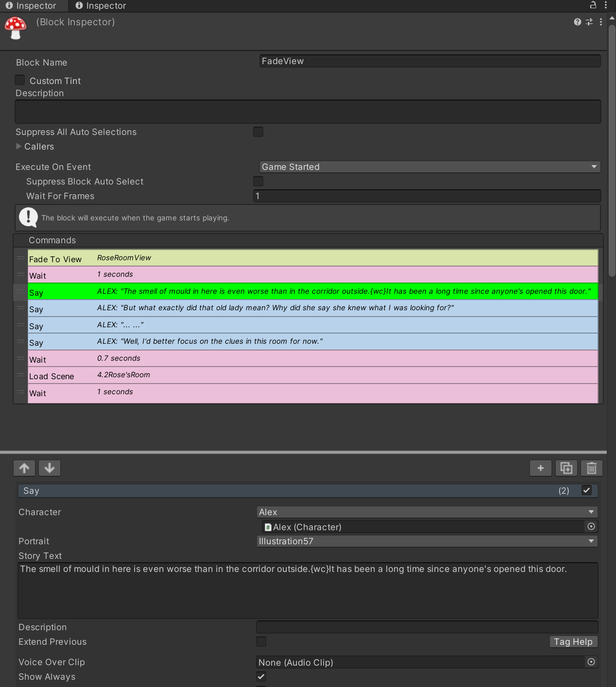Click the Tag Help button
616x687 pixels.
[x=573, y=642]
